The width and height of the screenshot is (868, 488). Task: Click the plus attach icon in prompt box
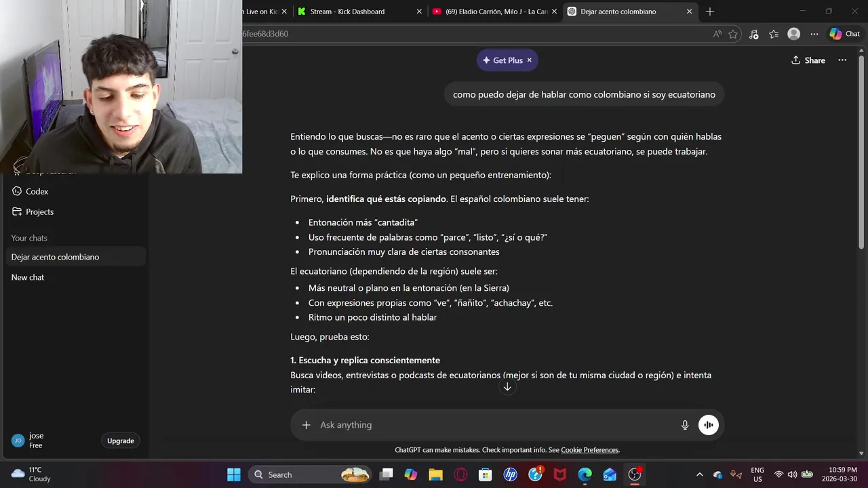pyautogui.click(x=306, y=425)
